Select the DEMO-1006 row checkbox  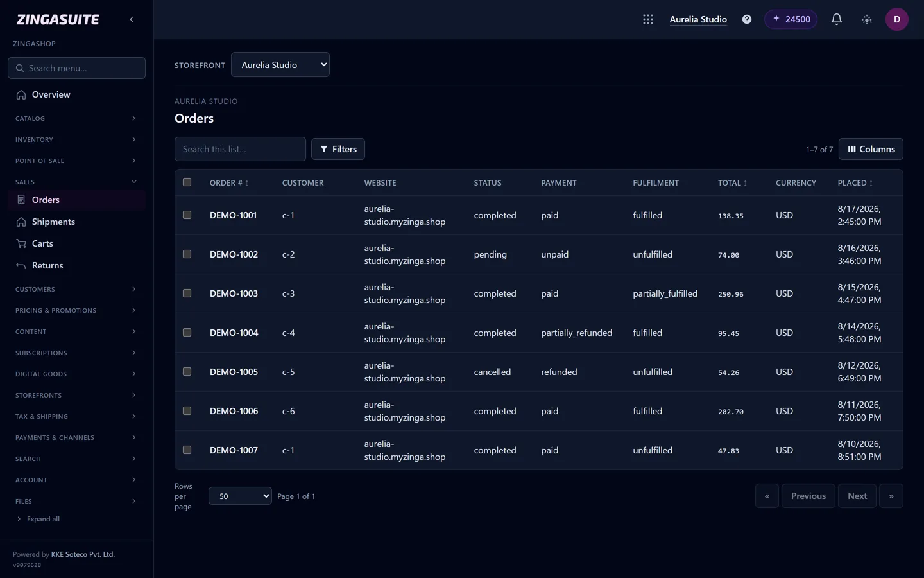187,411
